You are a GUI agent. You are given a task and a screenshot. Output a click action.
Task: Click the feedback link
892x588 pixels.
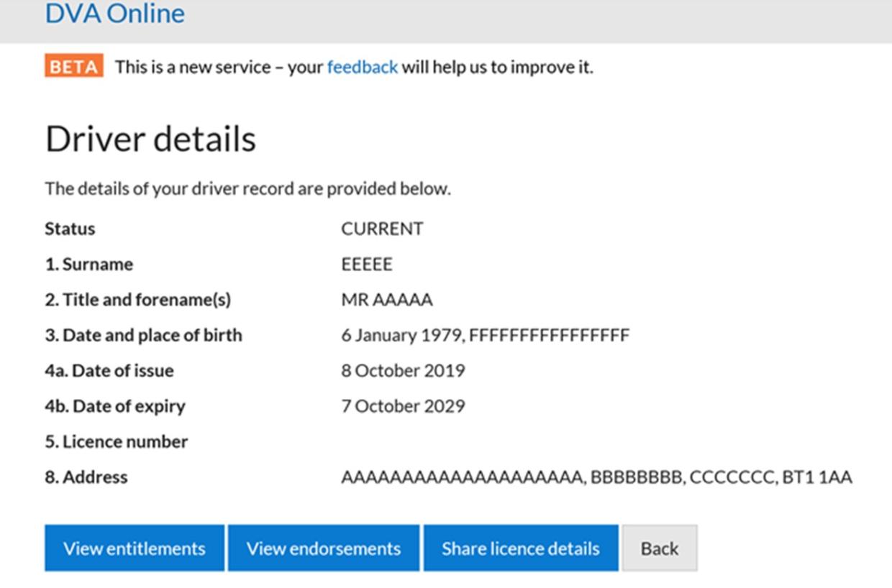[x=362, y=66]
